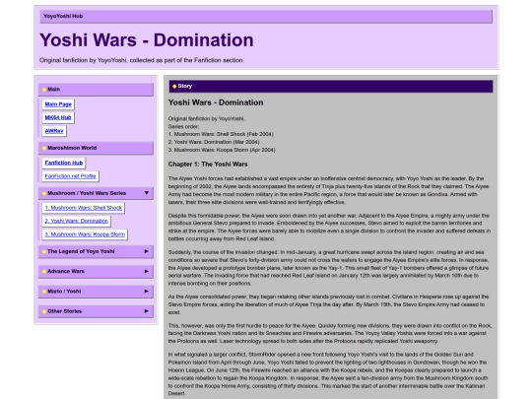The image size is (532, 399).
Task: Click diamond icon beside Mario / Yoshi
Action: click(43, 292)
